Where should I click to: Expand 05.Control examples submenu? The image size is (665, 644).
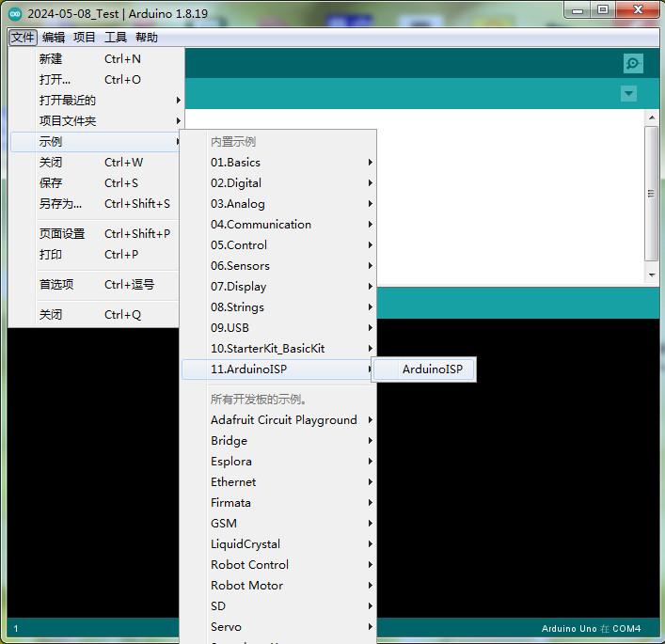pos(278,245)
